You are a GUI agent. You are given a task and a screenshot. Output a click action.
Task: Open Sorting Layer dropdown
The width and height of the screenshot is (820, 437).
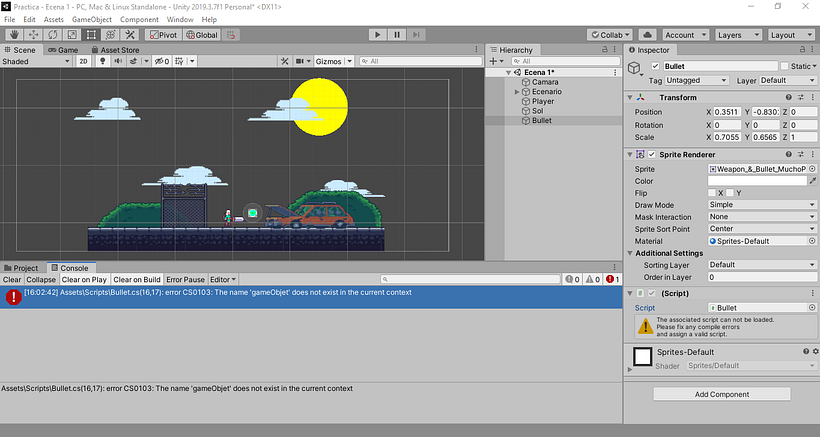tap(762, 265)
